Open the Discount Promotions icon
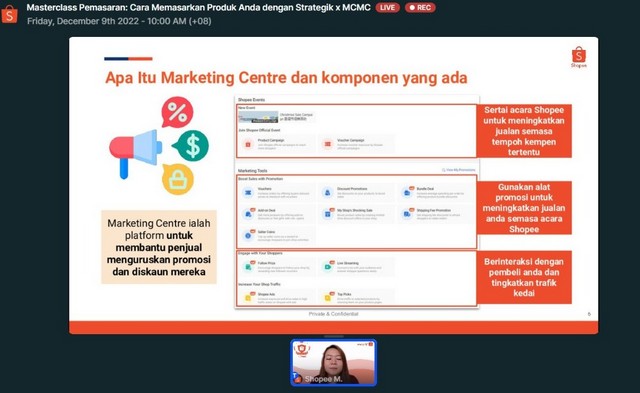Image resolution: width=640 pixels, height=393 pixels. point(327,192)
